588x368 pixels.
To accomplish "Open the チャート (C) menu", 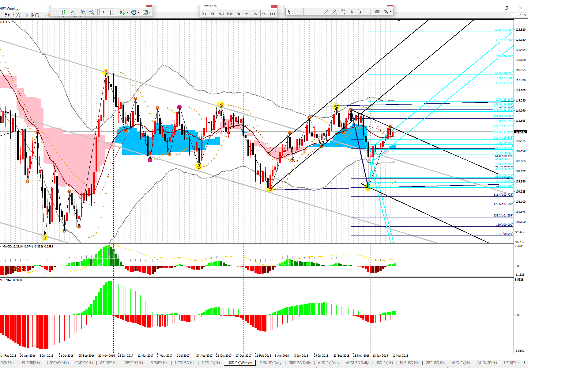I will [12, 15].
